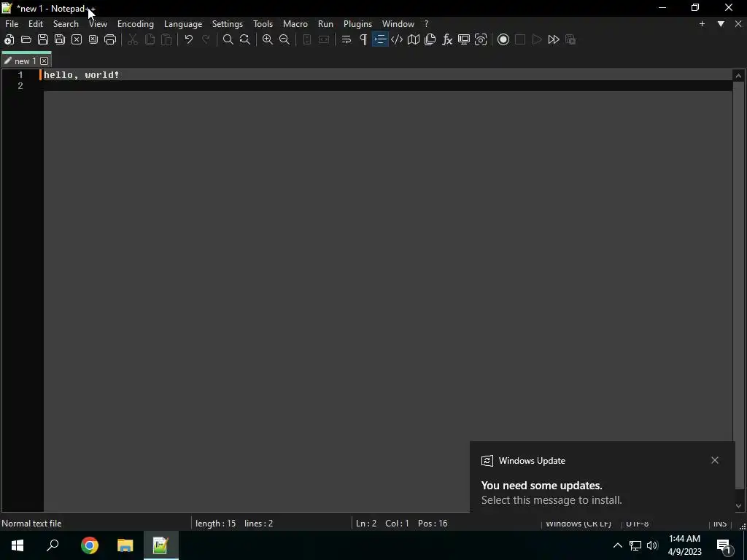Close the 'new 1' tab with its X
This screenshot has height=560, width=747.
[44, 61]
